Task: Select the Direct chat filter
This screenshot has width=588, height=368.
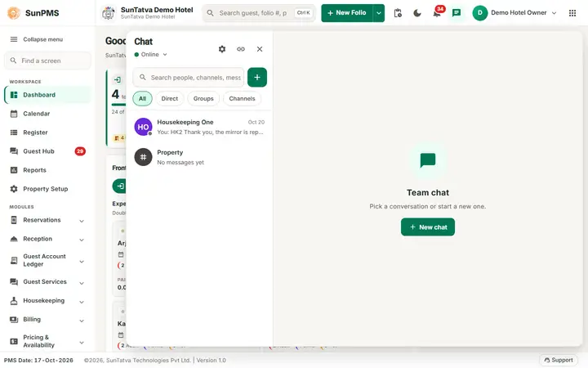Action: (x=170, y=98)
